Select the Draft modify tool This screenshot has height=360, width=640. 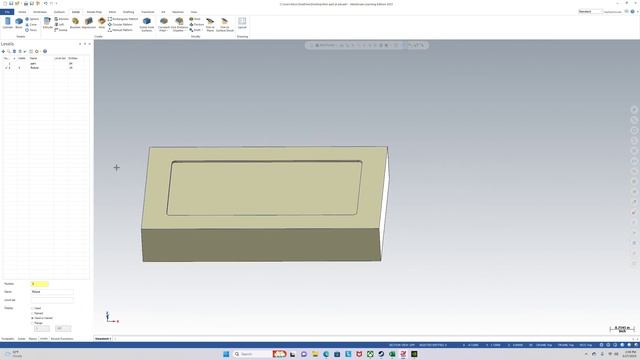(195, 30)
